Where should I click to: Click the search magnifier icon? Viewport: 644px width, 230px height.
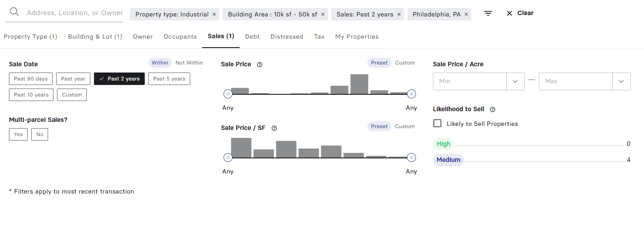coord(14,12)
